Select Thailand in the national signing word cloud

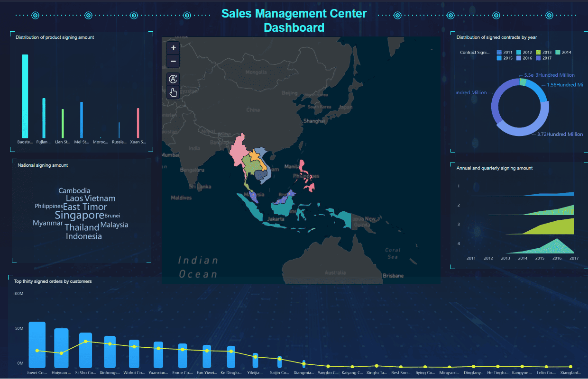pyautogui.click(x=82, y=227)
